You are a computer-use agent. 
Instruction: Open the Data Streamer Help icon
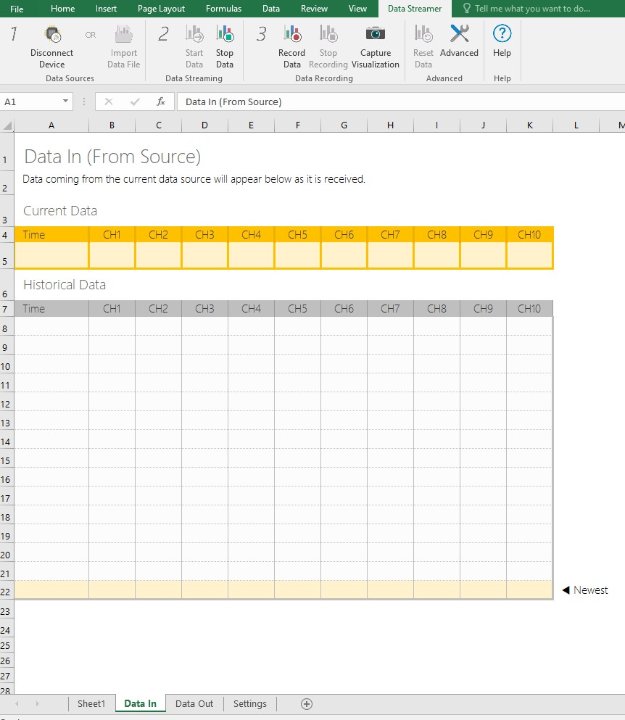pyautogui.click(x=502, y=34)
